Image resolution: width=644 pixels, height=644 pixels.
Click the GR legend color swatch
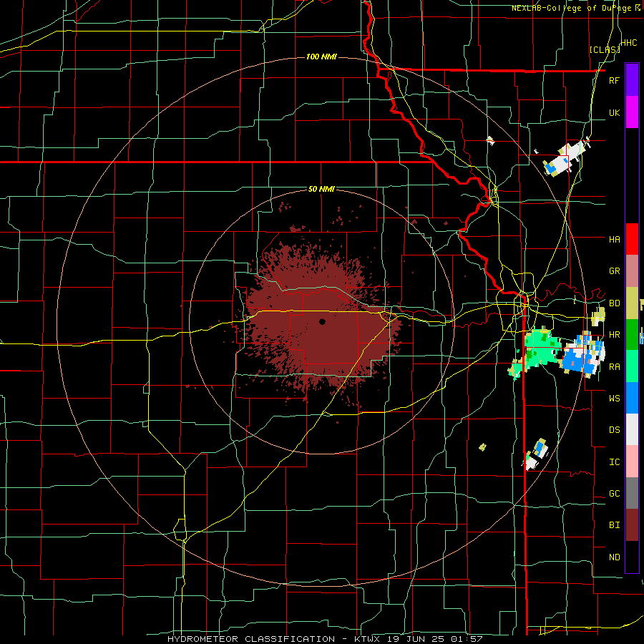pyautogui.click(x=632, y=271)
